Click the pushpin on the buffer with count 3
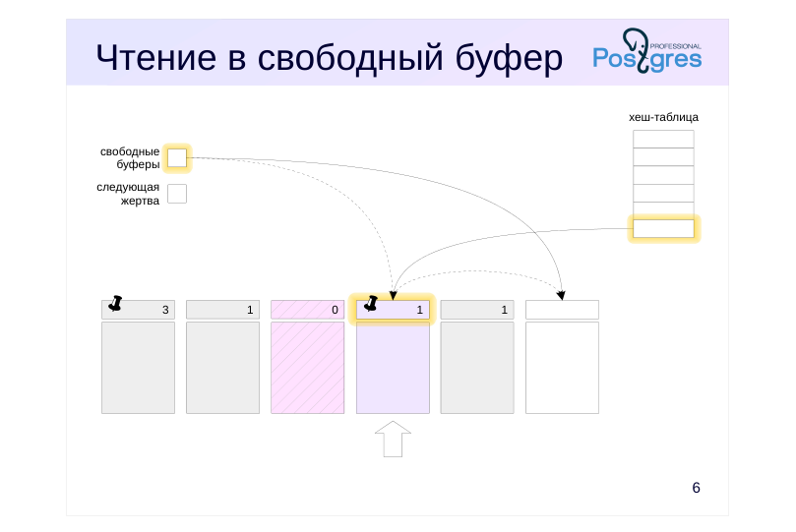Viewport: 796px width, 532px height. 116,303
